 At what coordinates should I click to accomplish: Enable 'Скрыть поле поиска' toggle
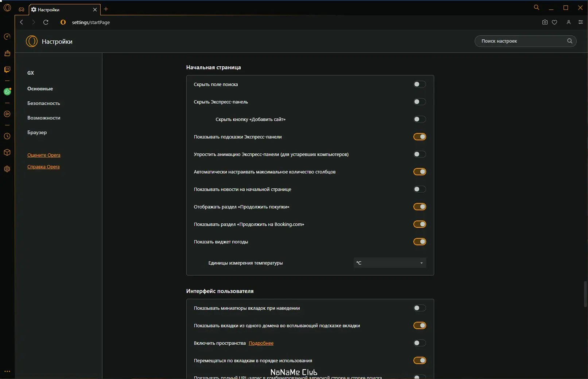click(x=420, y=85)
